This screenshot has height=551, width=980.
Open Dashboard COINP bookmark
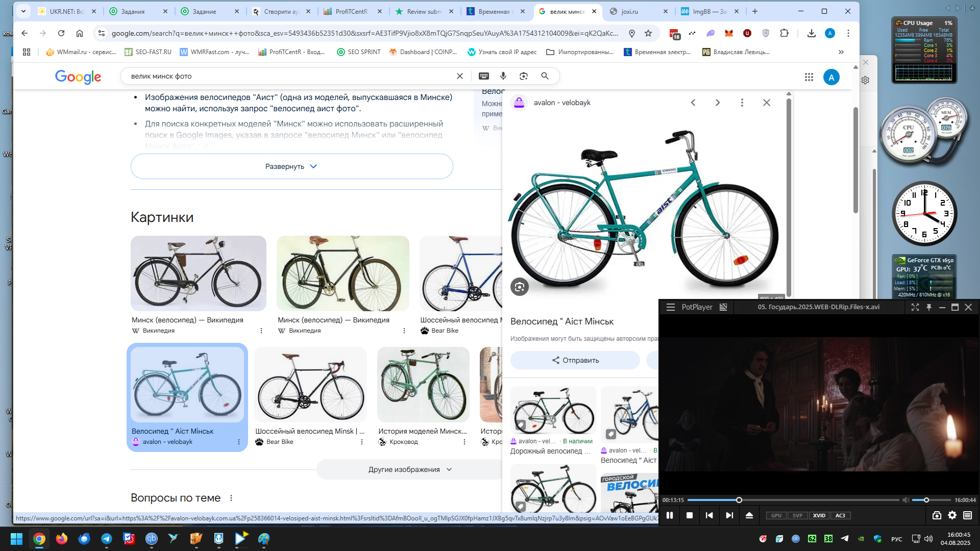tap(423, 52)
